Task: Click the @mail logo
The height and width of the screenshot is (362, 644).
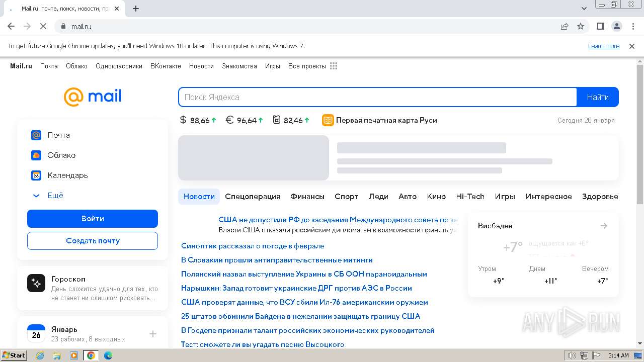Action: point(93,97)
